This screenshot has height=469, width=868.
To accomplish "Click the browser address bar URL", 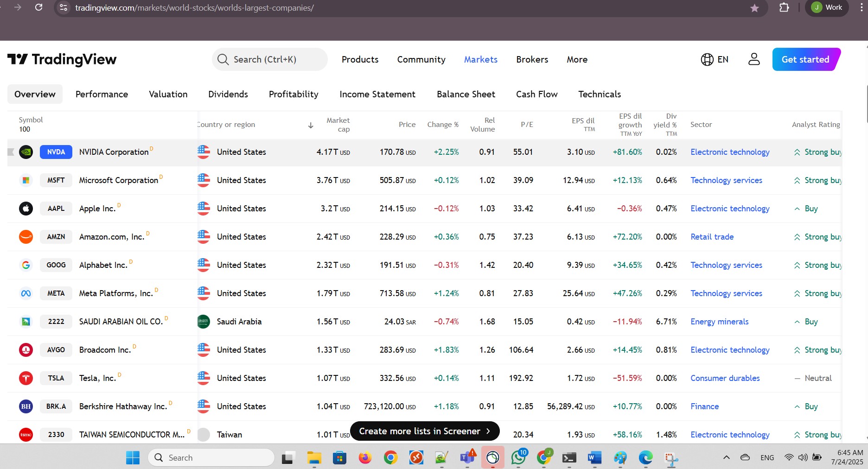I will click(x=194, y=8).
